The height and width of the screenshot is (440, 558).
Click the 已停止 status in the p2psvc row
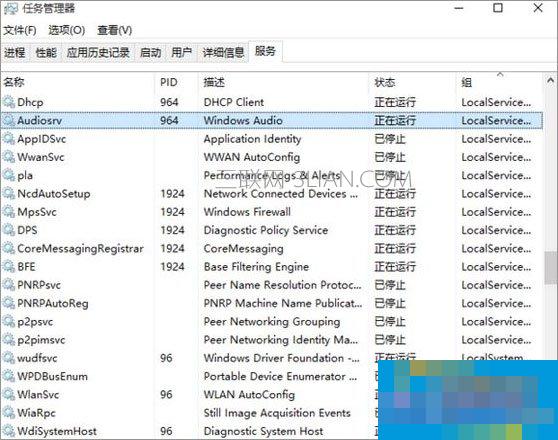click(390, 322)
